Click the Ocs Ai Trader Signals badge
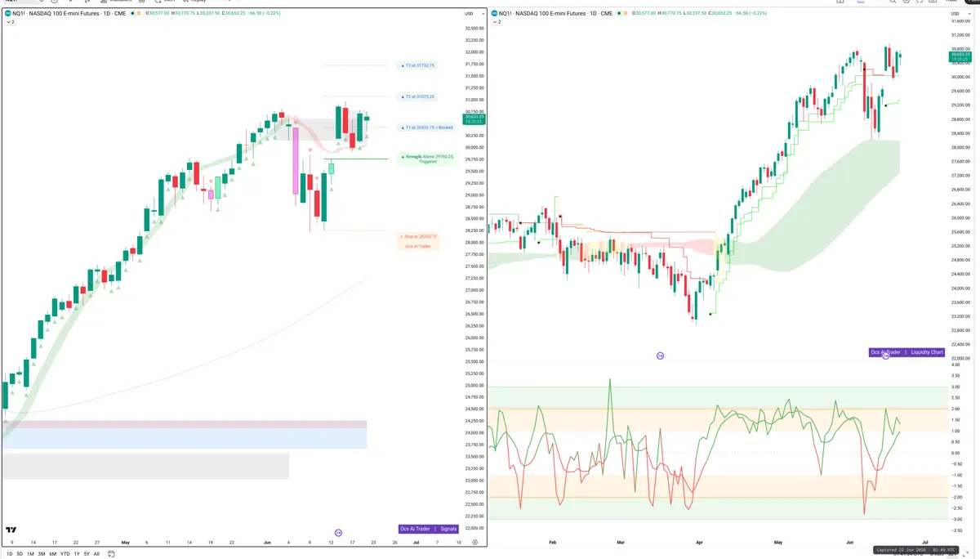The width and height of the screenshot is (980, 559). pyautogui.click(x=429, y=529)
